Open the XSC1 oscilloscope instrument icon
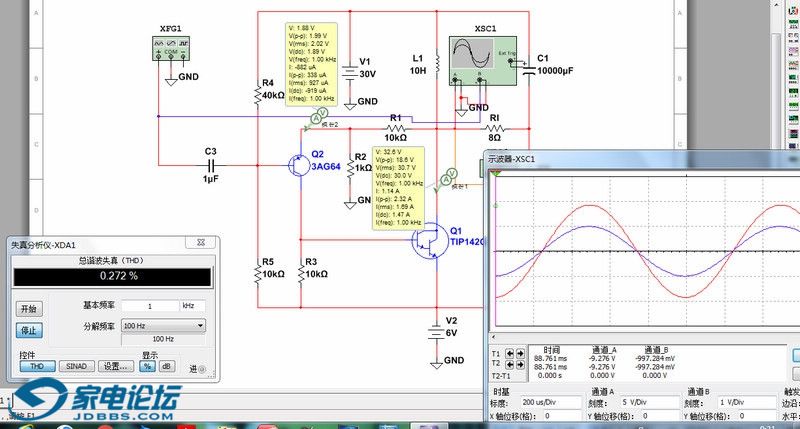800x429 pixels. pyautogui.click(x=478, y=58)
